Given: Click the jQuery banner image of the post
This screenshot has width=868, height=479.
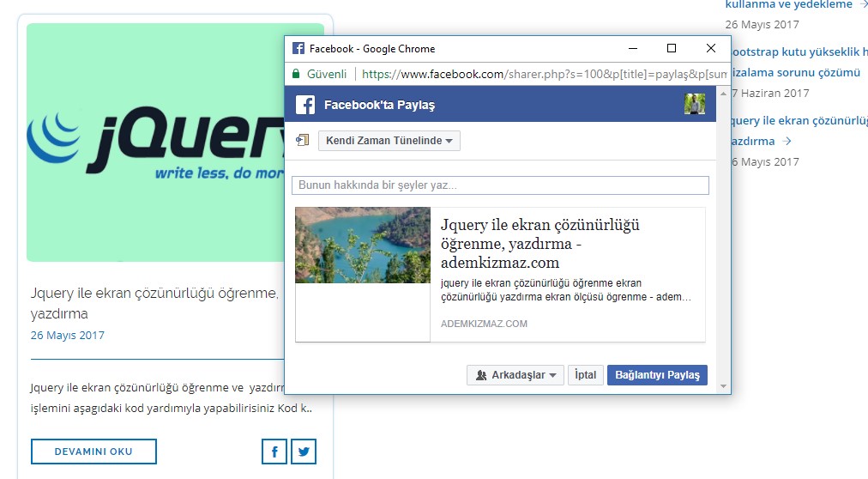Looking at the screenshot, I should (x=155, y=142).
